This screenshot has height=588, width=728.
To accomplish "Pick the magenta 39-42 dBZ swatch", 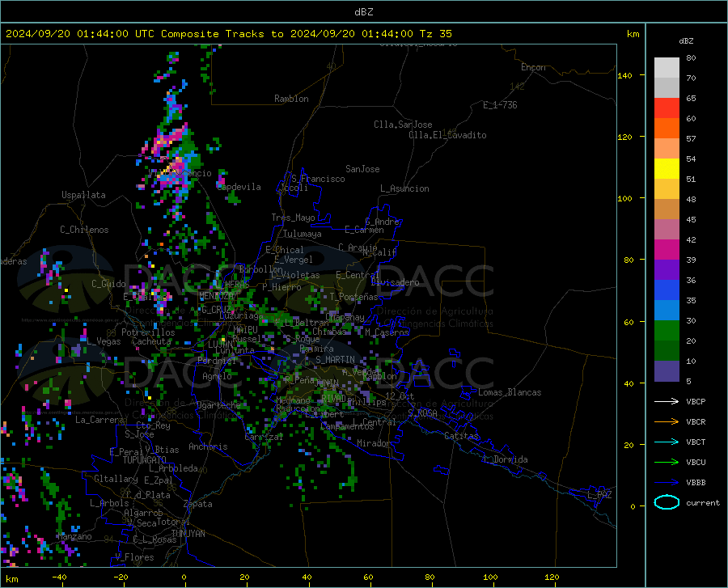I will click(x=667, y=250).
